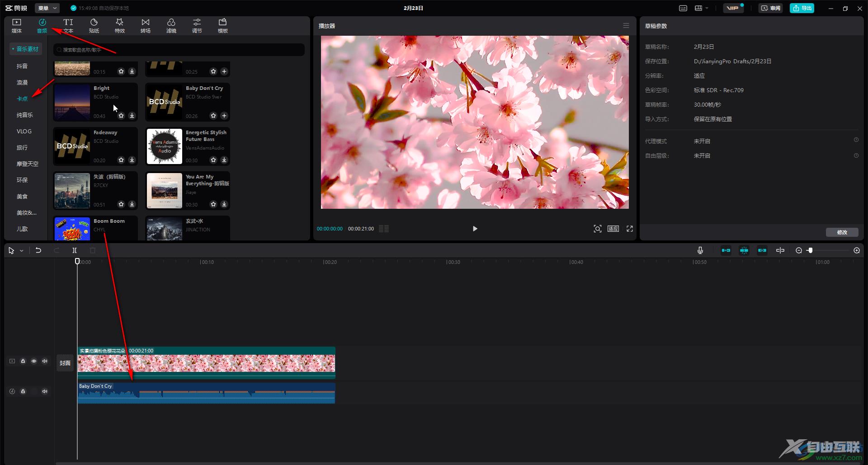Open keyboard shortcuts icon
The height and width of the screenshot is (465, 868).
pyautogui.click(x=683, y=8)
